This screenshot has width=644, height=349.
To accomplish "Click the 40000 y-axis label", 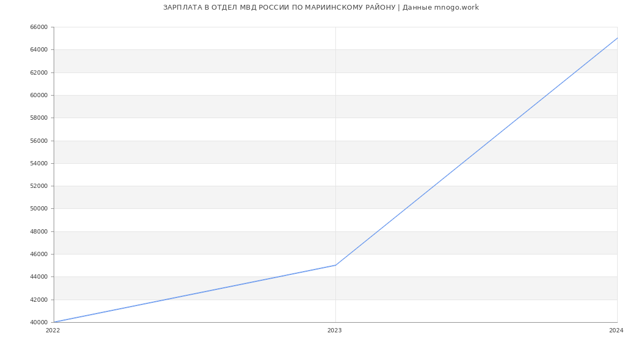I will click(x=39, y=323).
